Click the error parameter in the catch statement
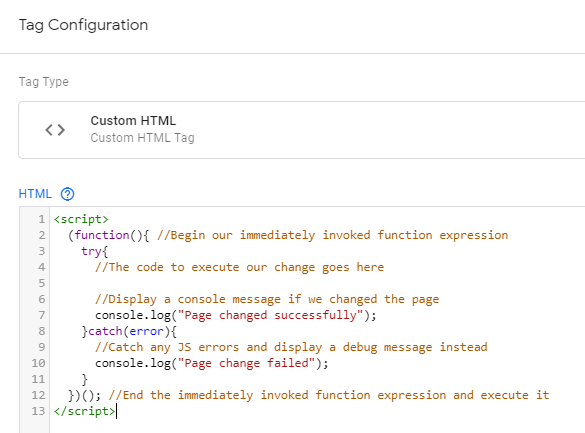The image size is (585, 433). pyautogui.click(x=146, y=331)
